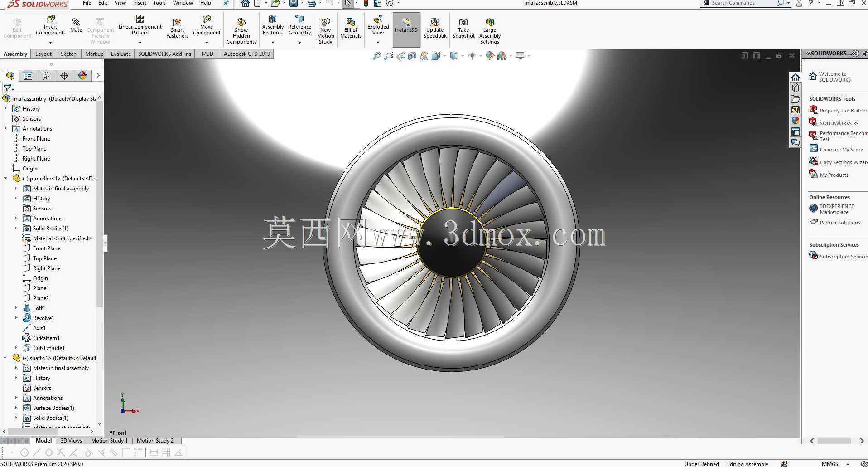Open the Insert menu

tap(140, 3)
